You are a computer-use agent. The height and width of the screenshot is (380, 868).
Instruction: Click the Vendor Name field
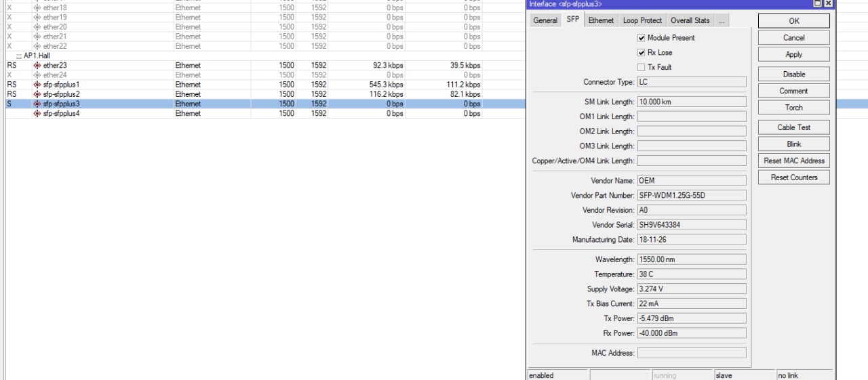[x=692, y=181]
